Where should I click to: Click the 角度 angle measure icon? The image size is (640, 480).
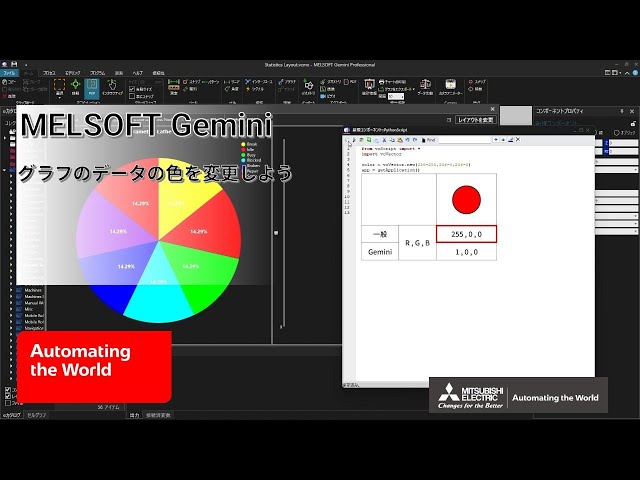(227, 89)
